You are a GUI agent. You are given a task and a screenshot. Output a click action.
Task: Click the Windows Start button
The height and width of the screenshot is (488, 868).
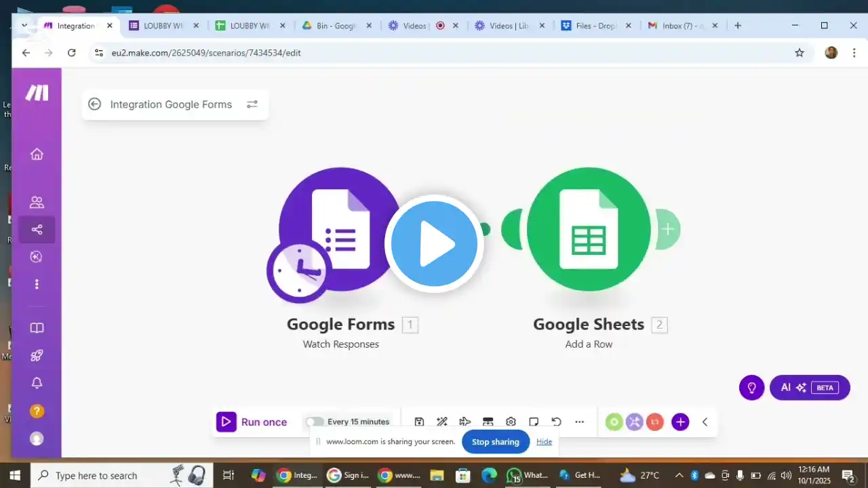[x=15, y=475]
